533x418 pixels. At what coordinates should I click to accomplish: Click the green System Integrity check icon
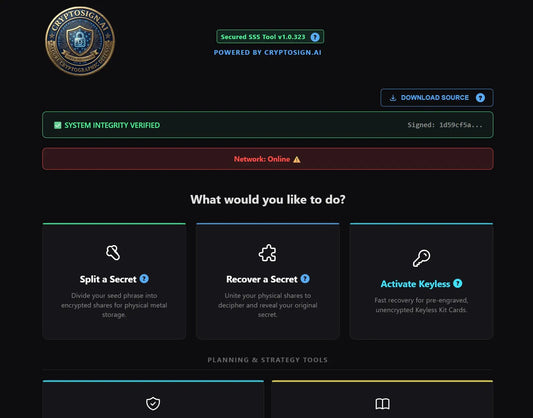(57, 125)
